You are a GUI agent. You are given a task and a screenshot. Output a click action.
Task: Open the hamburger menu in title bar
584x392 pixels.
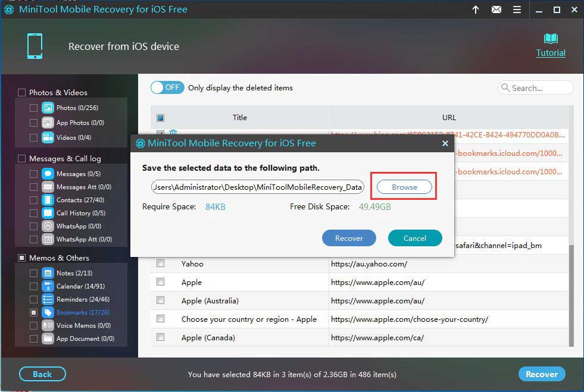[x=517, y=10]
